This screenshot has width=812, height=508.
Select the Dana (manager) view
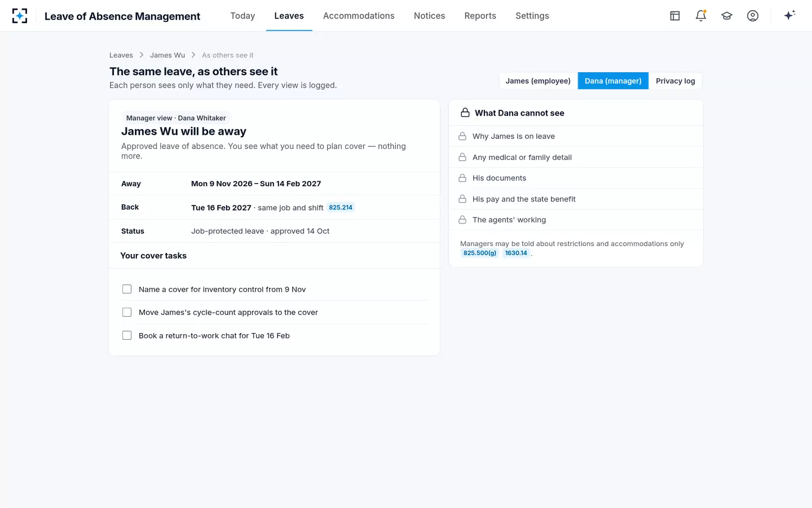coord(613,81)
